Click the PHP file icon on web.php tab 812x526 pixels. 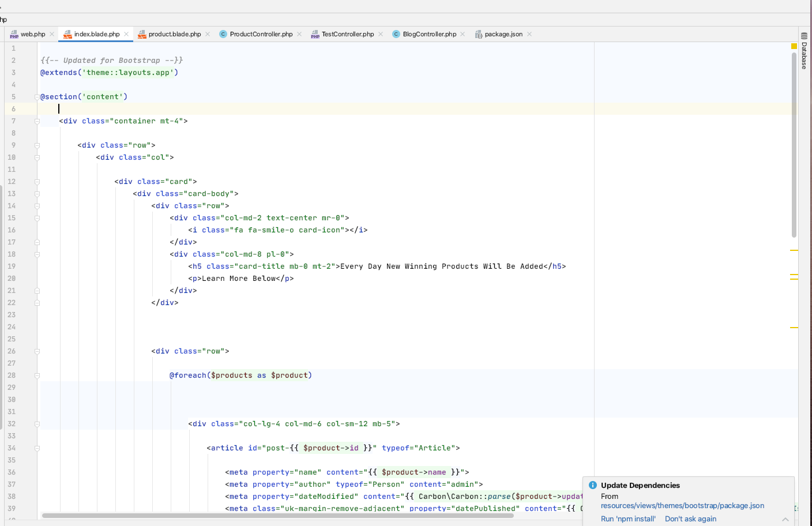(14, 35)
